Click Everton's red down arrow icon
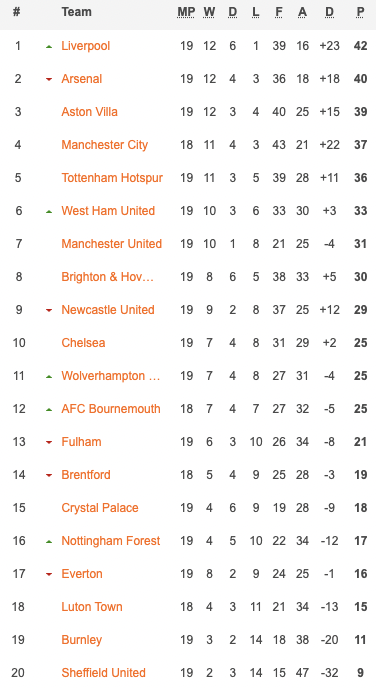The image size is (376, 688). pos(49,574)
